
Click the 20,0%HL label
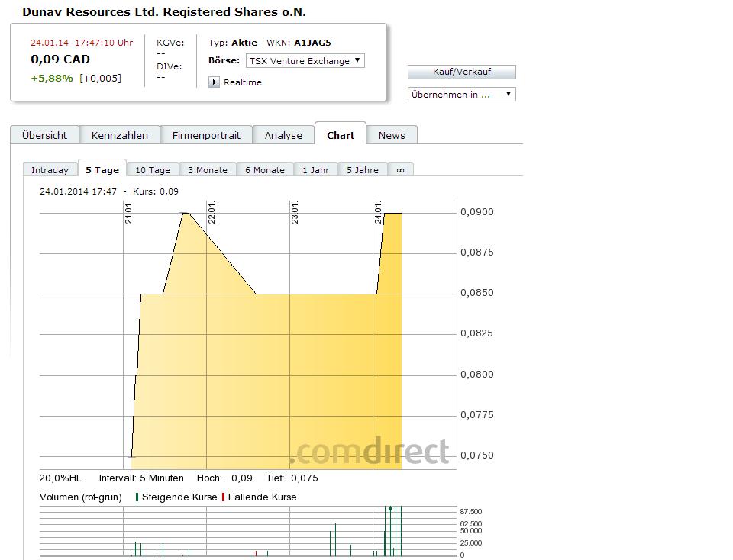tap(60, 478)
